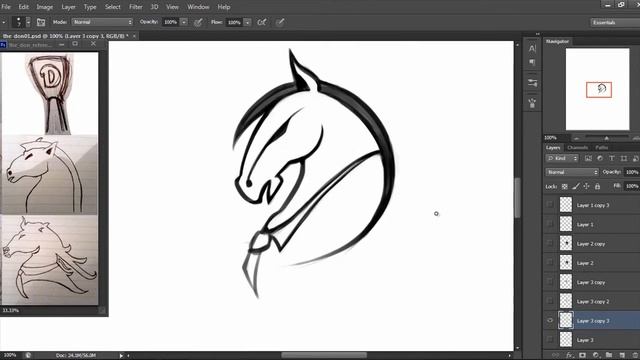Filter layers by pixel layers icon
The width and height of the screenshot is (640, 360).
tap(588, 158)
